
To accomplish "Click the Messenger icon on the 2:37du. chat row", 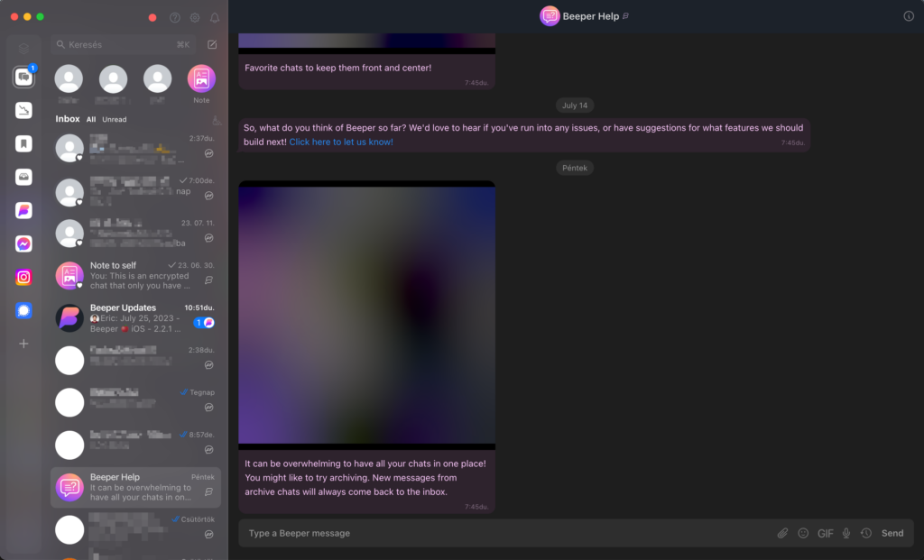I will point(209,153).
